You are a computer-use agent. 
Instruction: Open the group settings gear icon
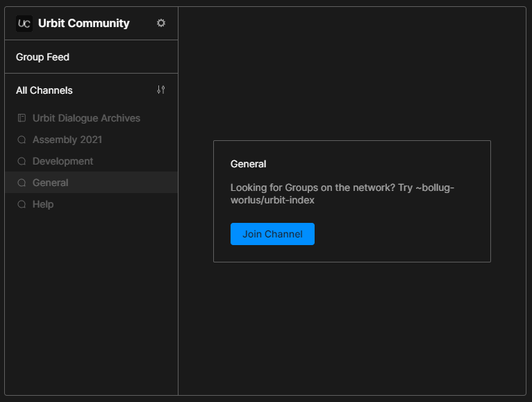pyautogui.click(x=161, y=23)
